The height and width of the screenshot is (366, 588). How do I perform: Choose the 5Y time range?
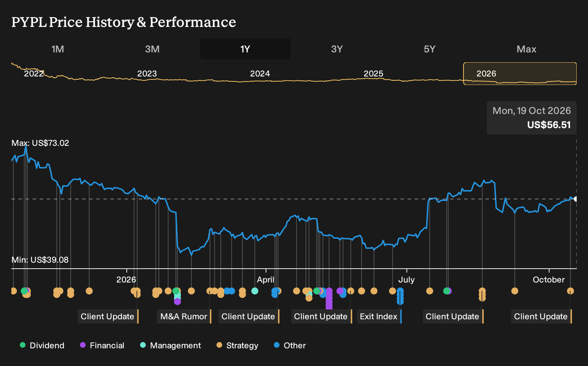[430, 49]
